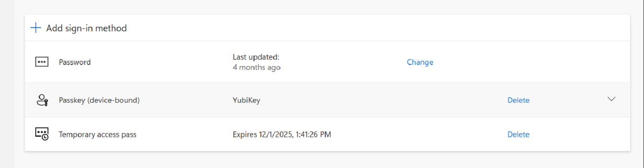Click Change link for Password
The height and width of the screenshot is (168, 644).
click(x=420, y=62)
